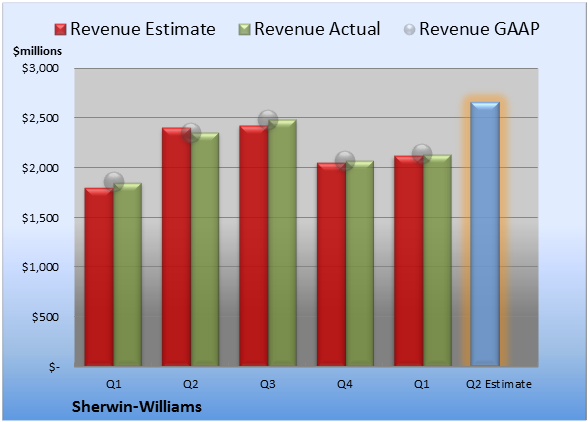Click the 'Q2 Estimate' x-axis label
This screenshot has width=588, height=422.
(499, 384)
